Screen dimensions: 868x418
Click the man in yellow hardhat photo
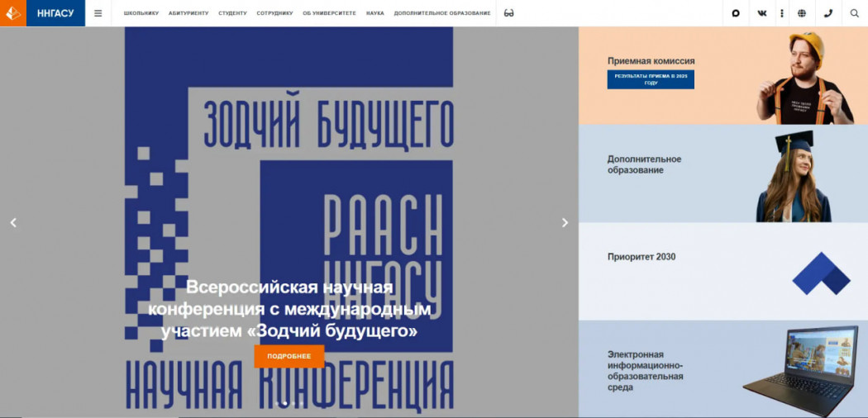click(x=807, y=78)
